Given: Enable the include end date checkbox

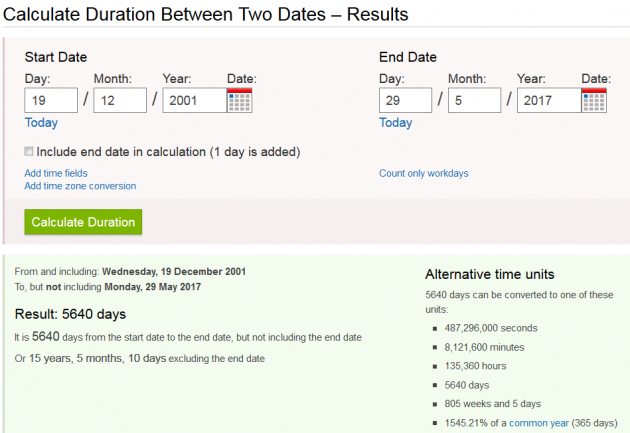Looking at the screenshot, I should pyautogui.click(x=29, y=152).
